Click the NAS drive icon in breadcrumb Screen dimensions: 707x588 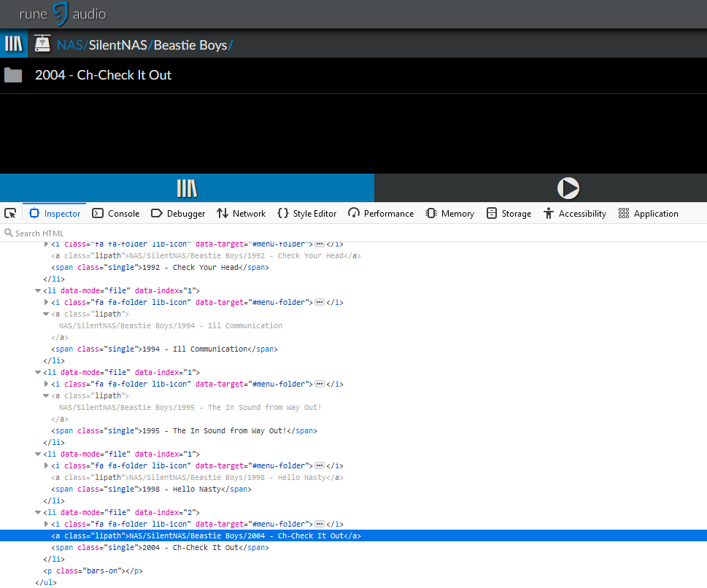(42, 44)
